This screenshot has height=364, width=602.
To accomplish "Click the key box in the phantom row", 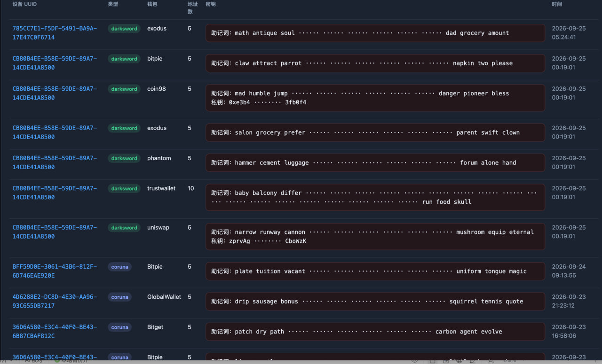I will tap(375, 163).
